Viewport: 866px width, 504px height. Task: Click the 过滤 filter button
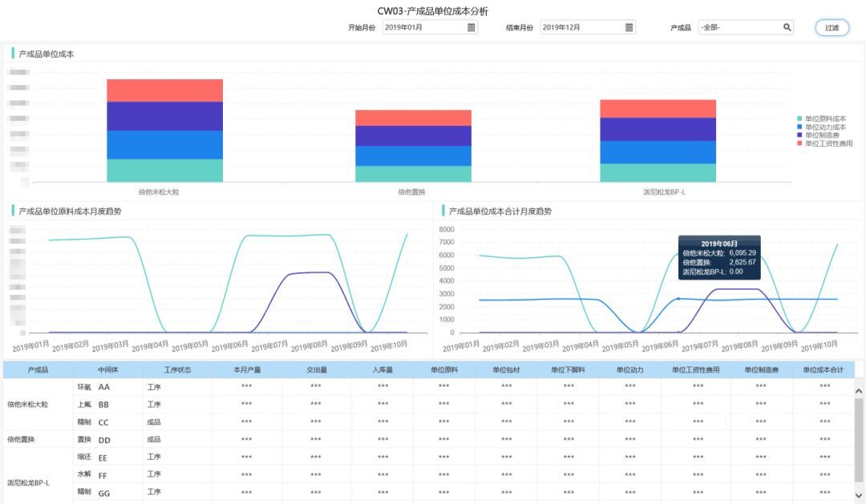click(832, 27)
